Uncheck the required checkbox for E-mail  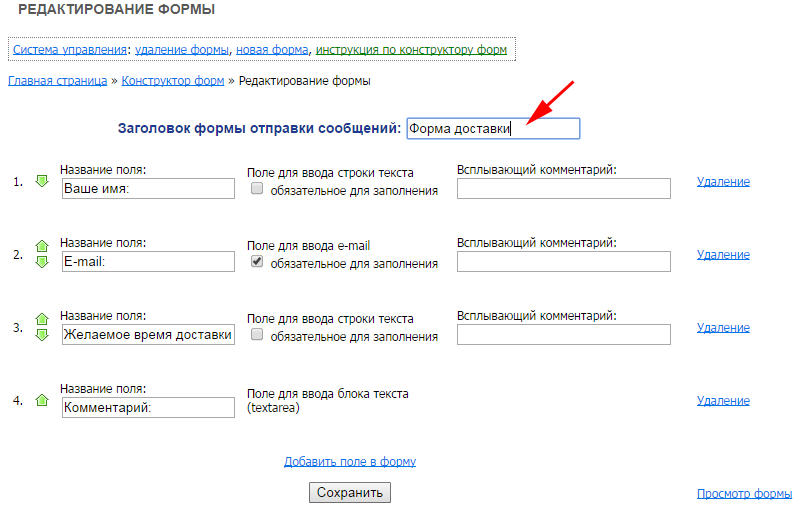pyautogui.click(x=257, y=262)
